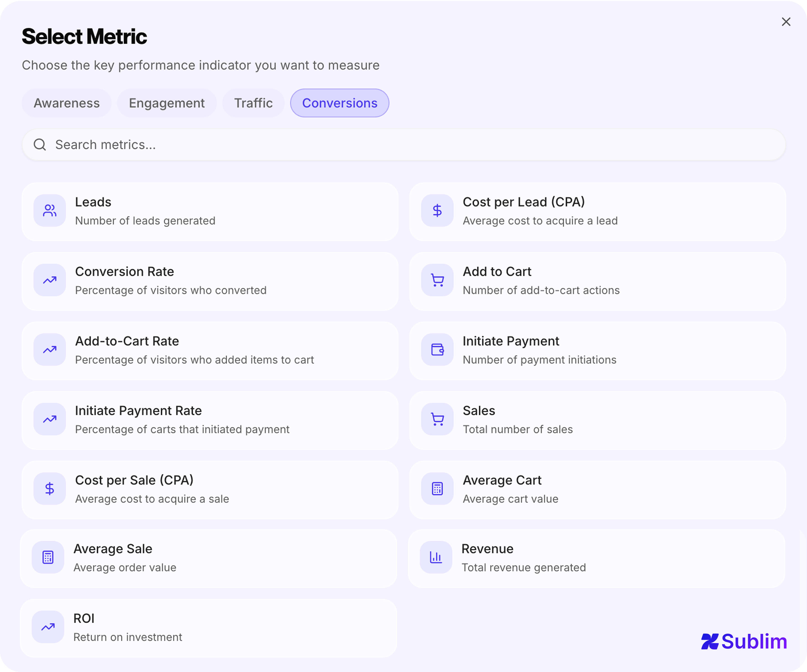
Task: Click the calculator icon for Average Sale
Action: [48, 557]
